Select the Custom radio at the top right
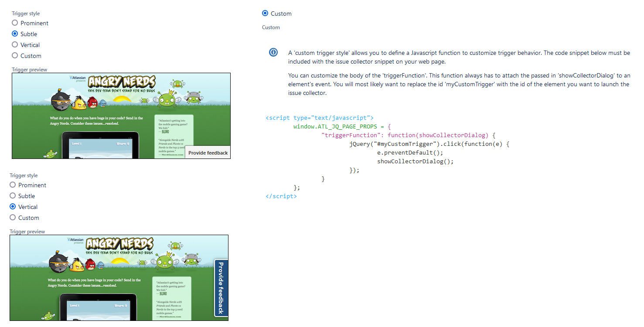The height and width of the screenshot is (327, 644). (x=265, y=13)
